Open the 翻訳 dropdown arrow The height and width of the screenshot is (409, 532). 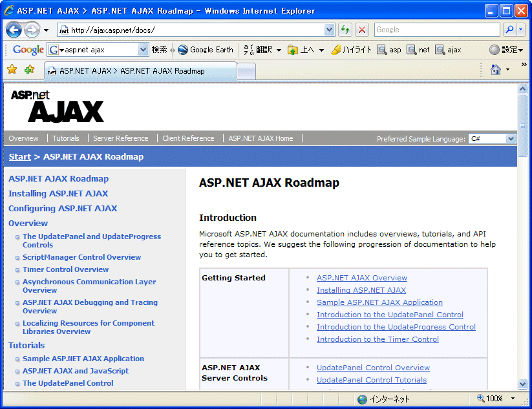tap(279, 50)
